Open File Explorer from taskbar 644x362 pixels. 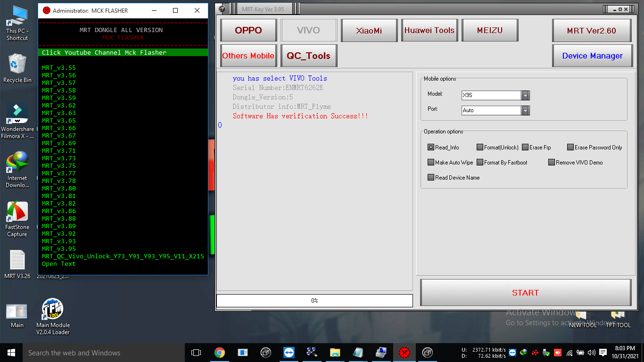coord(335,353)
